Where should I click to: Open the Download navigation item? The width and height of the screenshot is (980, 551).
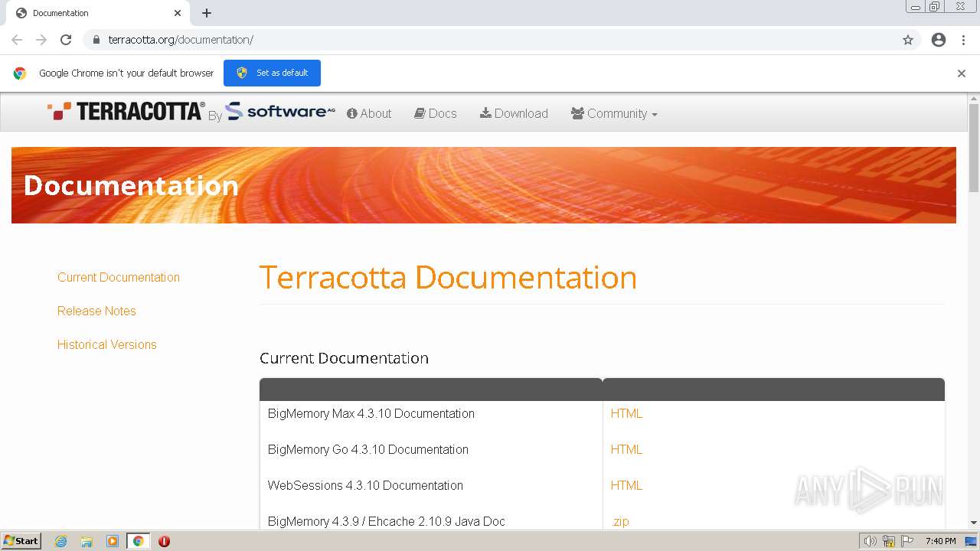(x=514, y=113)
